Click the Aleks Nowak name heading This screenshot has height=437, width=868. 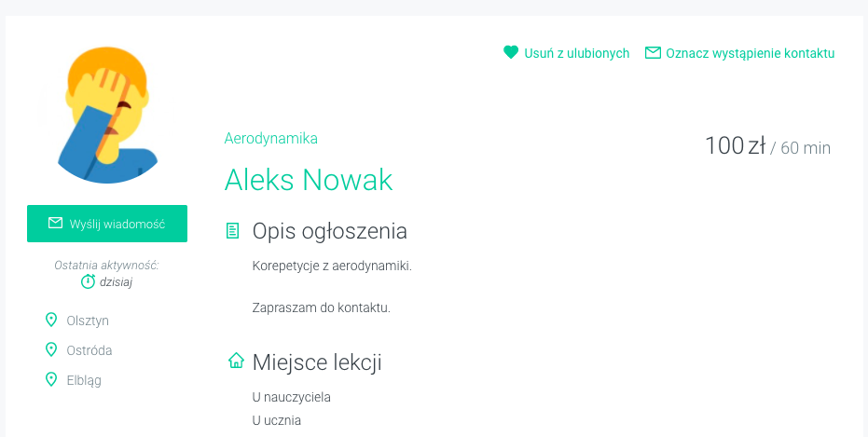tap(309, 180)
